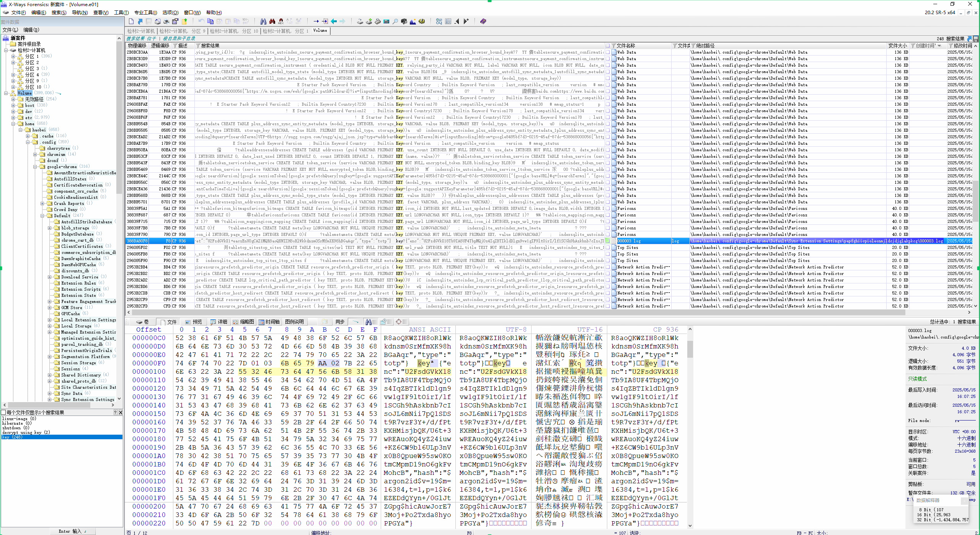Click the Find Text binoculars icon
Viewport: 980px width, 535px height.
click(x=263, y=21)
